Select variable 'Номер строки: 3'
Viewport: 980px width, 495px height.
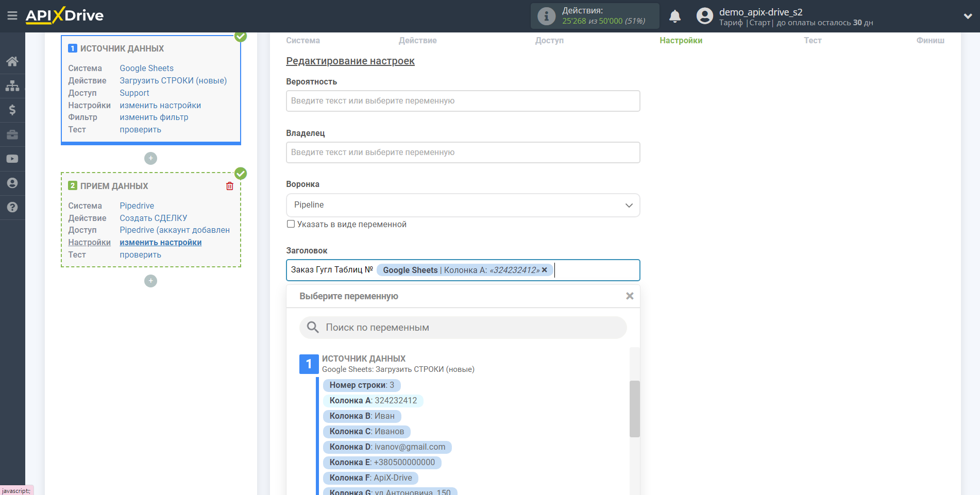click(362, 385)
